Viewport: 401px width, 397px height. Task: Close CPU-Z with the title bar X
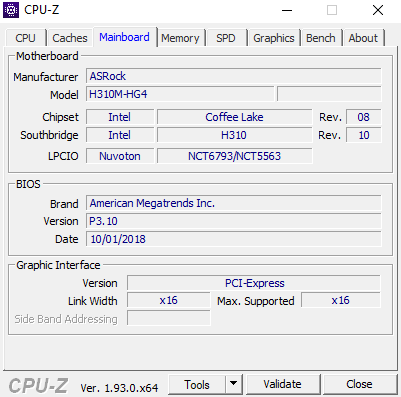[x=378, y=10]
